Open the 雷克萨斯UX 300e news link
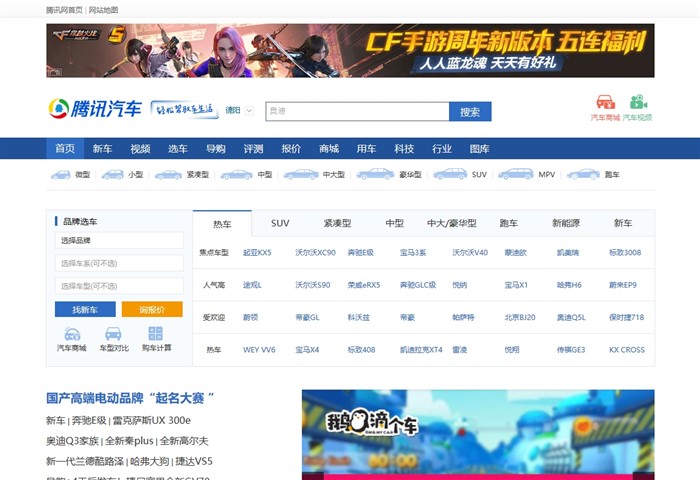This screenshot has width=700, height=480. 152,421
